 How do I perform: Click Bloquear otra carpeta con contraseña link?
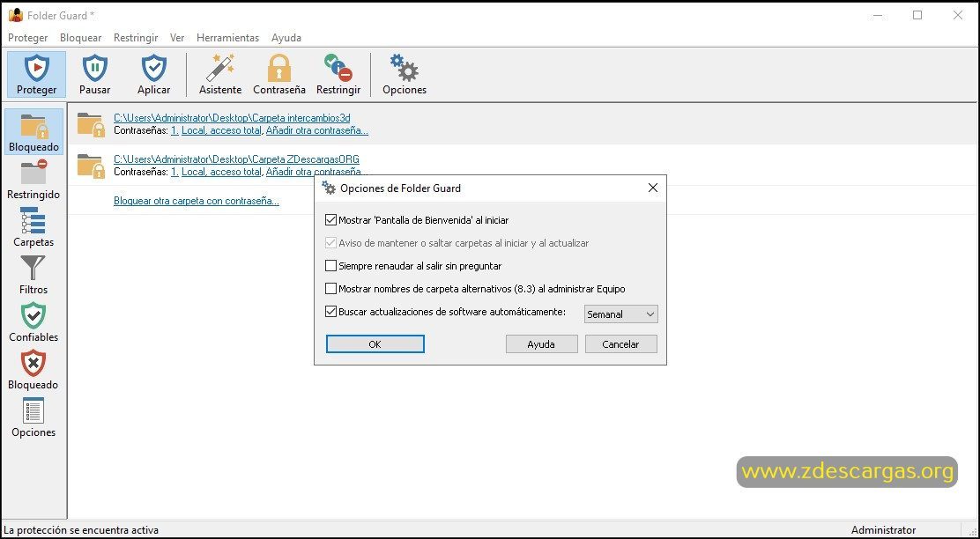click(x=197, y=201)
